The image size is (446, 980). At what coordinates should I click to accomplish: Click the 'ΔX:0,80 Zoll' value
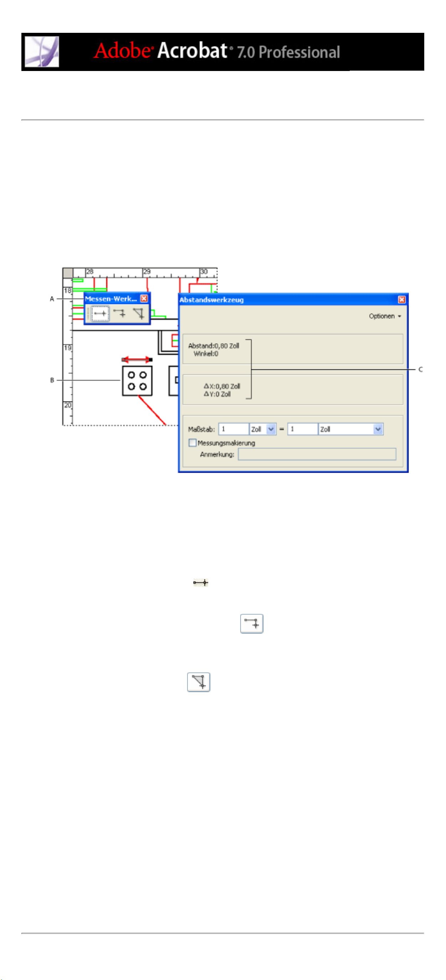click(222, 386)
